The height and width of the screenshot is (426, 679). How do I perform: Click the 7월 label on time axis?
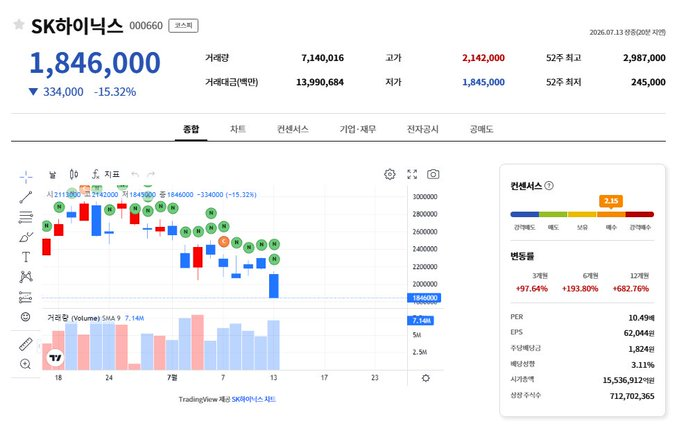tap(172, 378)
